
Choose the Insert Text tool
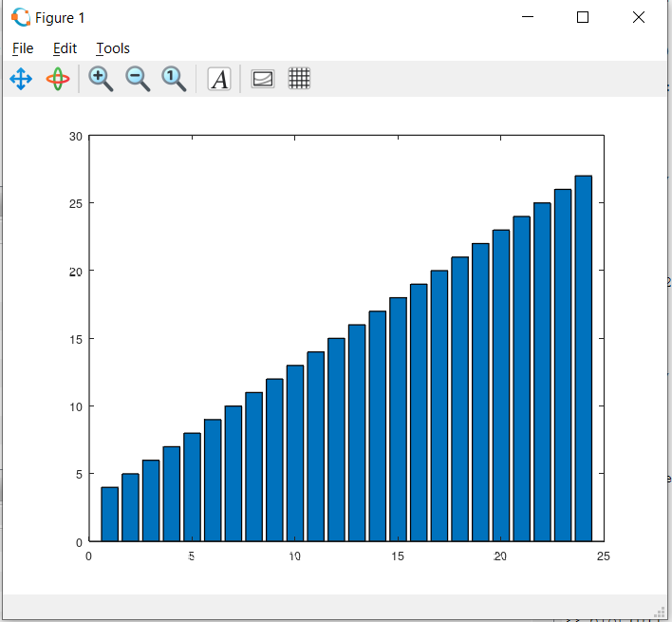click(219, 79)
